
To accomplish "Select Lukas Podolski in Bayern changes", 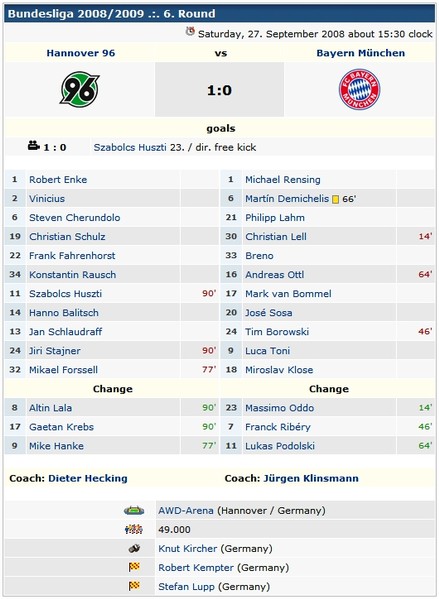I will coord(280,446).
